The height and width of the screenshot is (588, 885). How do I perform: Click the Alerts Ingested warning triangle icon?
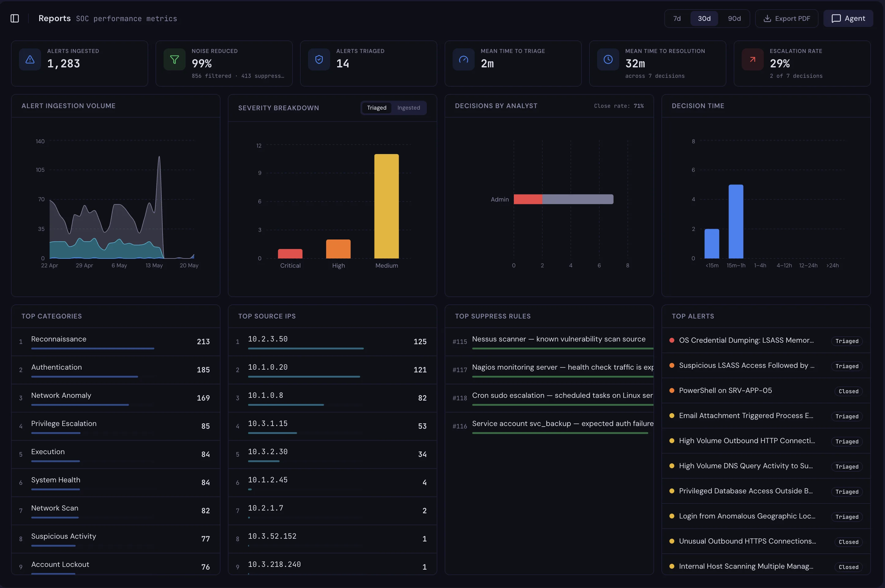coord(30,59)
